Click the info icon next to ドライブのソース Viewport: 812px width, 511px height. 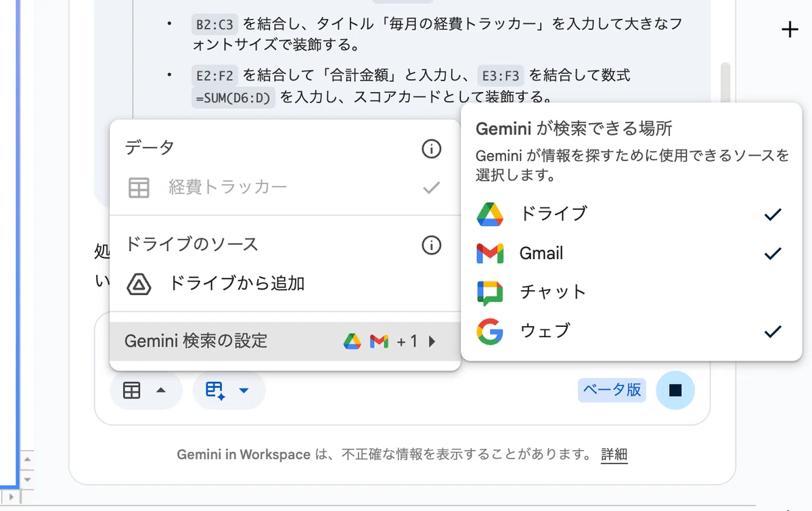pos(431,244)
